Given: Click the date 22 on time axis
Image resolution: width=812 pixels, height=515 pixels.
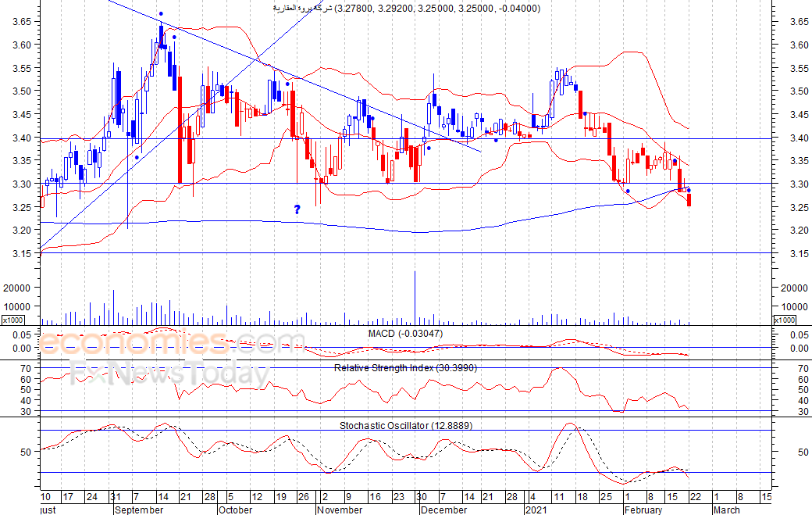Looking at the screenshot, I should pyautogui.click(x=695, y=497).
